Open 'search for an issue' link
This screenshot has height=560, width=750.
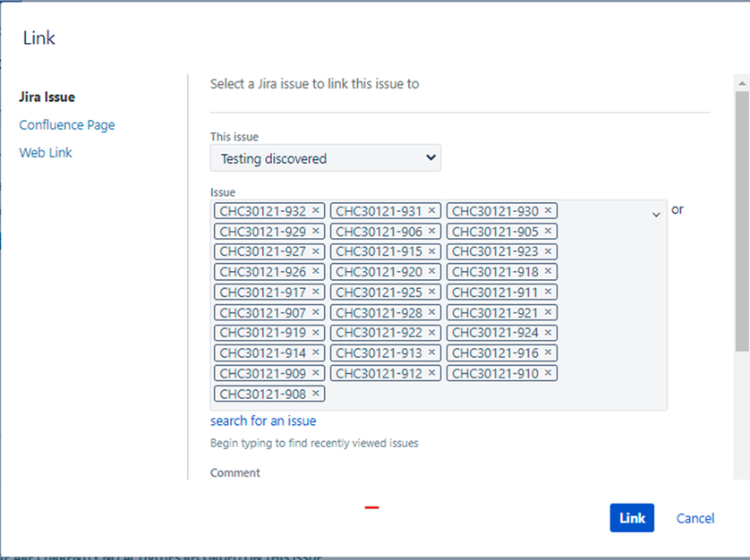(x=263, y=420)
